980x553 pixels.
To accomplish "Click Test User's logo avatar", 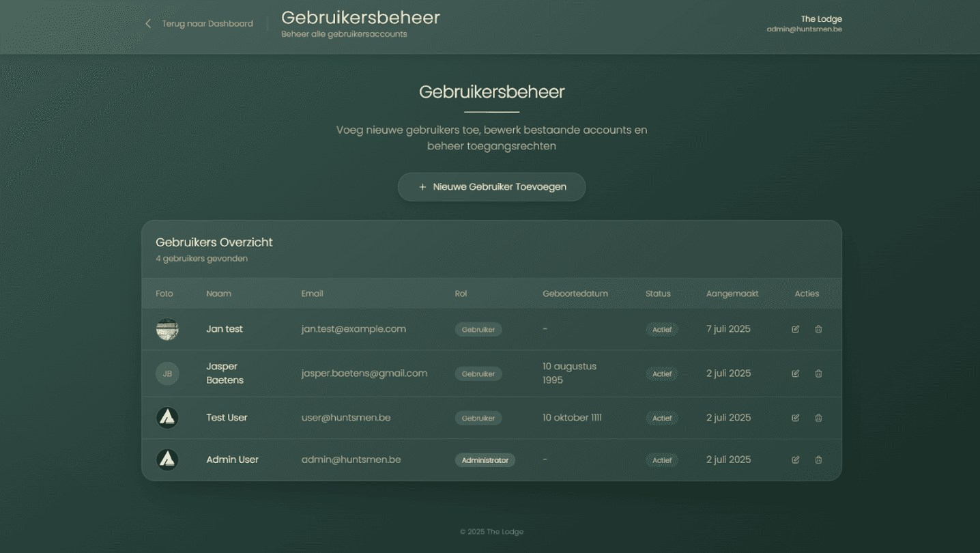I will click(x=167, y=418).
